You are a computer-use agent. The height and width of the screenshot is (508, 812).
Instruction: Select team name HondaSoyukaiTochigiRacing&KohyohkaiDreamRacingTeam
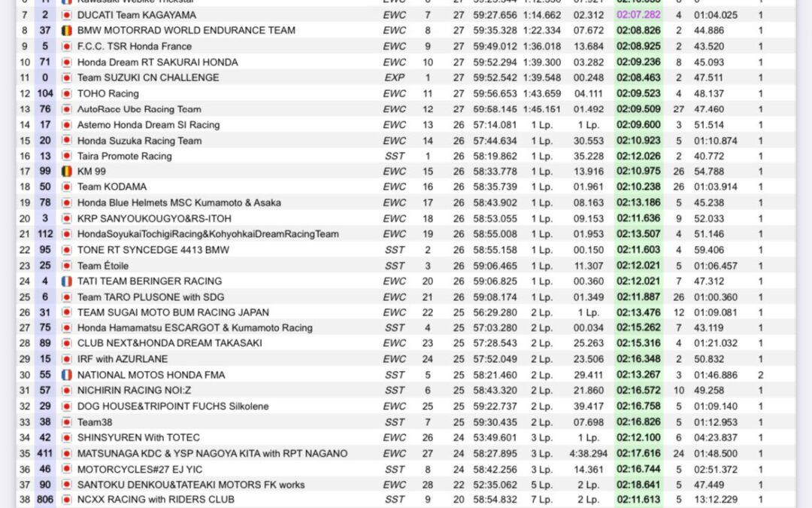(x=208, y=234)
